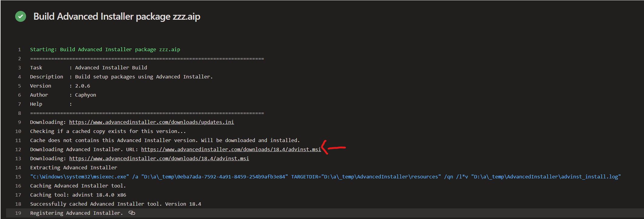The height and width of the screenshot is (219, 644).
Task: Click the 'Description : Build setup packages' line
Action: [x=121, y=77]
